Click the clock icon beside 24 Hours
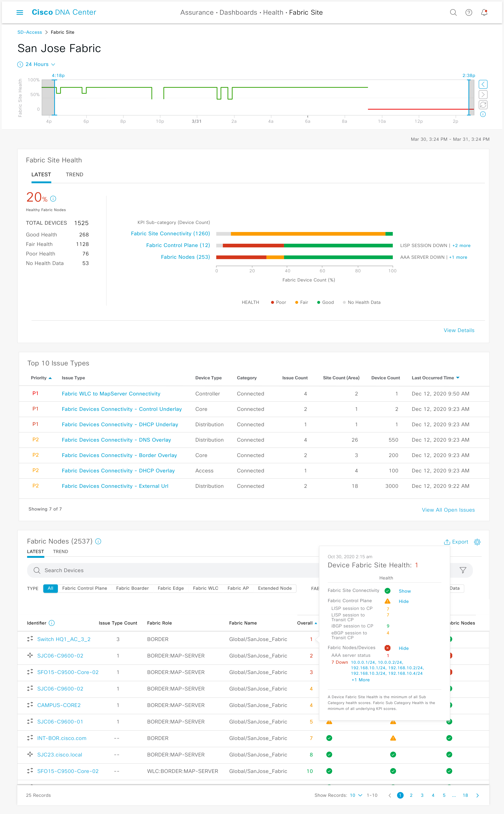Screen dimensions: 504x814 click(x=20, y=64)
